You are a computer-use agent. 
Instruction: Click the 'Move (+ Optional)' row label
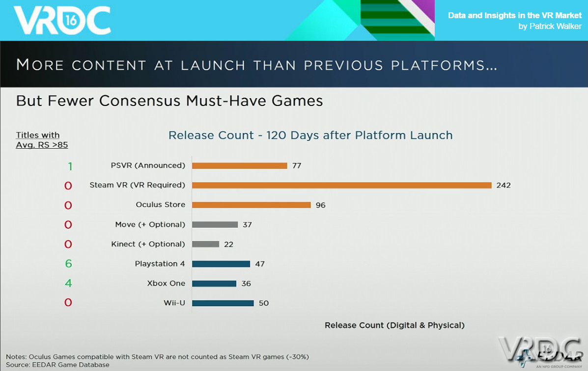(150, 224)
